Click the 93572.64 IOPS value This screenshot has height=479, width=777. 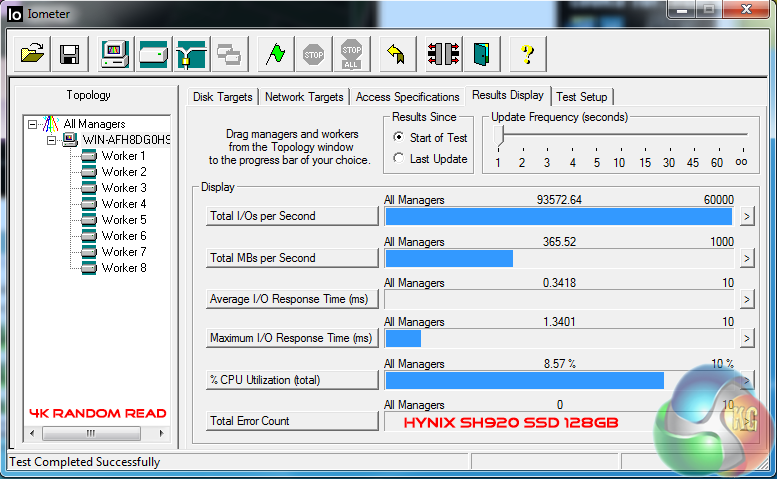tap(559, 200)
